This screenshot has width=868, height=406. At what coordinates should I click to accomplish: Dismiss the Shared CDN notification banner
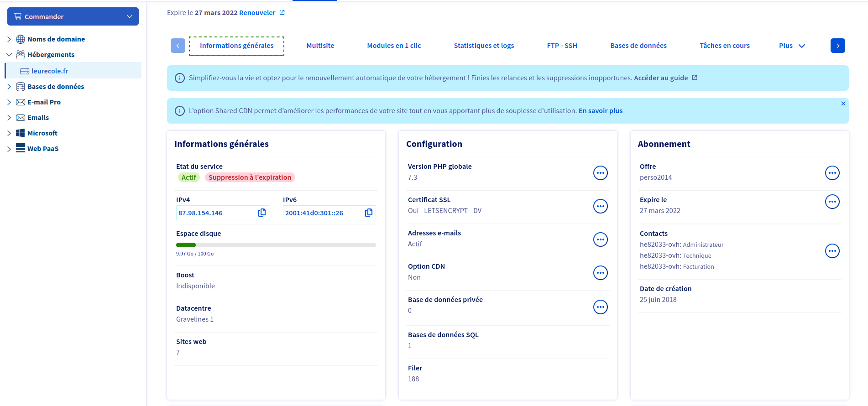[843, 104]
